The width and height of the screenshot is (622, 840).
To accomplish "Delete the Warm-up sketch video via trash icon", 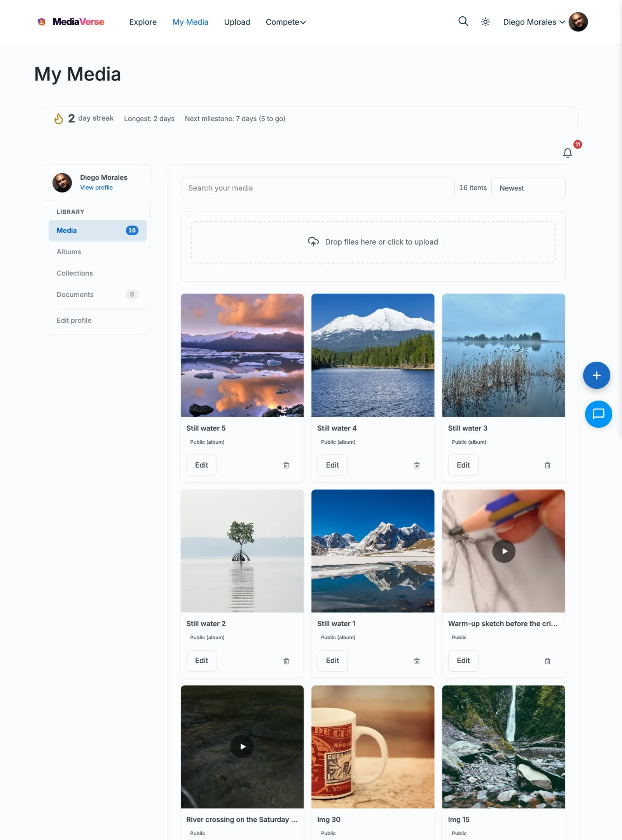I will (547, 661).
